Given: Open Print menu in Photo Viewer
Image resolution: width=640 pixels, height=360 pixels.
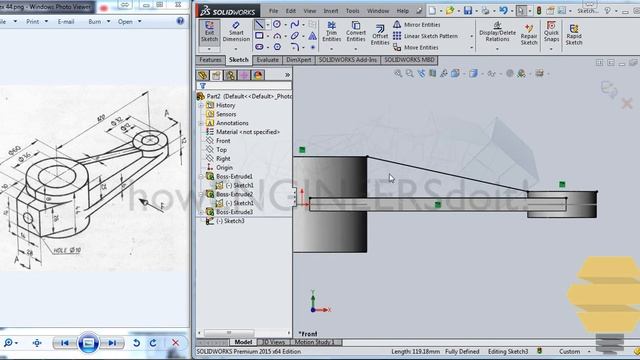Looking at the screenshot, I should [x=37, y=21].
